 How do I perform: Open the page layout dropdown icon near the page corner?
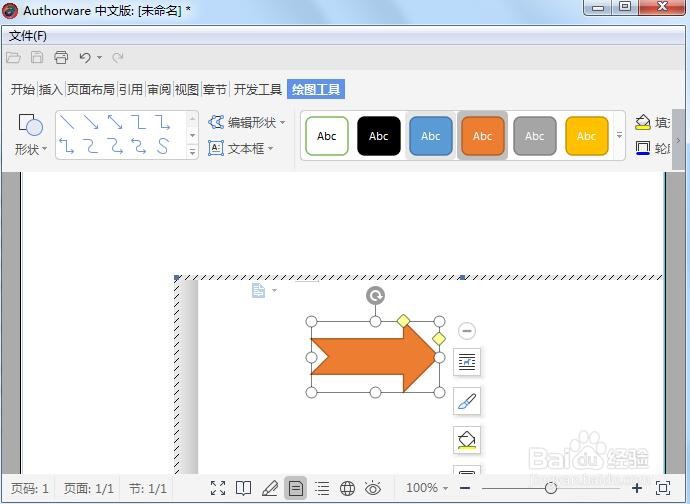pos(264,291)
